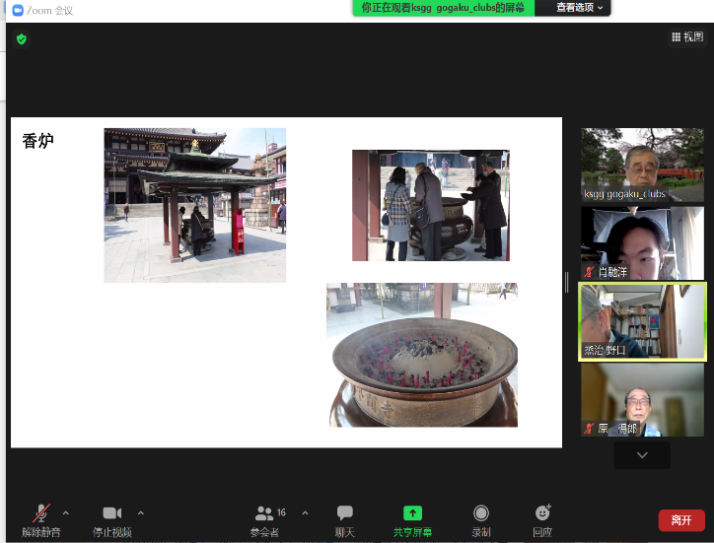Switch layout using the 视图 grid icon
This screenshot has width=714, height=543.
(676, 37)
